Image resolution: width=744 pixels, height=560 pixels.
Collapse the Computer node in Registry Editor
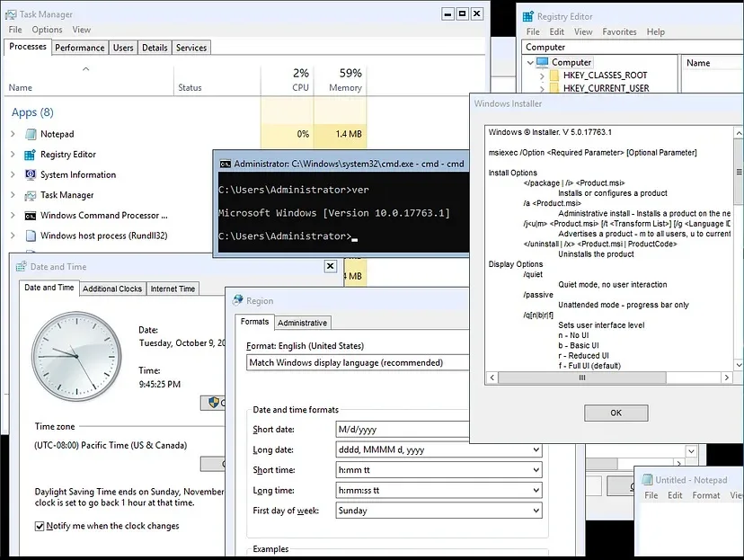tap(530, 61)
